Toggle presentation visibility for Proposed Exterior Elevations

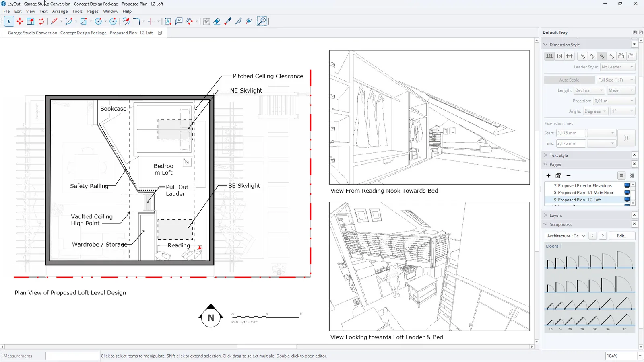[627, 185]
